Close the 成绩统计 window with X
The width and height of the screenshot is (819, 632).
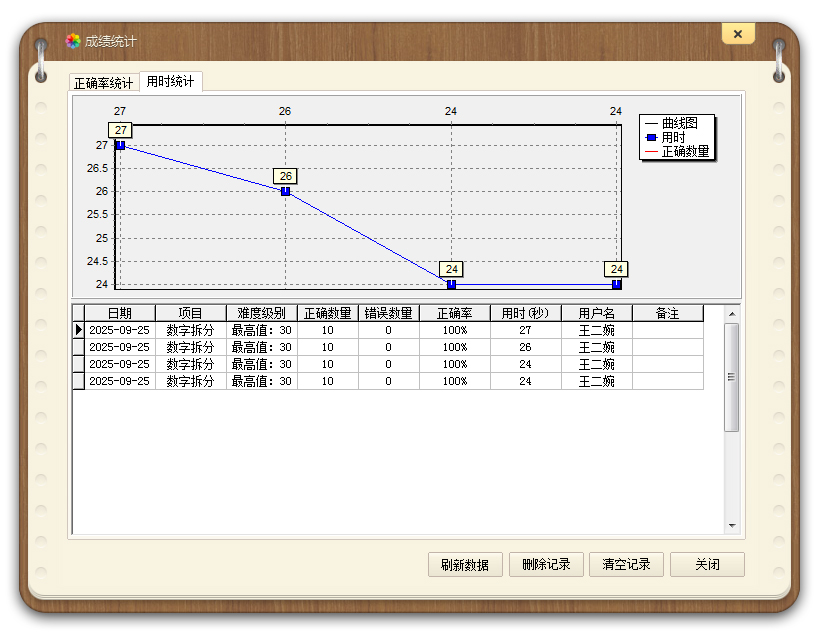(x=738, y=34)
